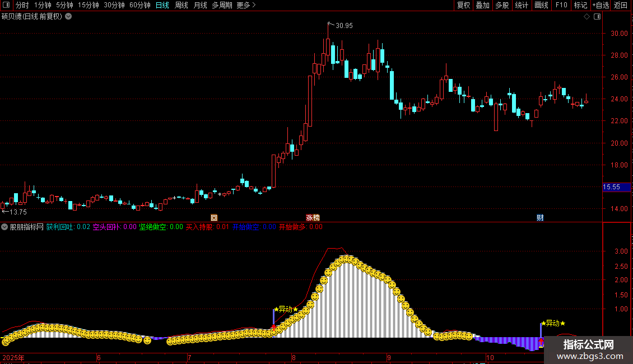Click the 叠加 overlay button

pos(483,5)
